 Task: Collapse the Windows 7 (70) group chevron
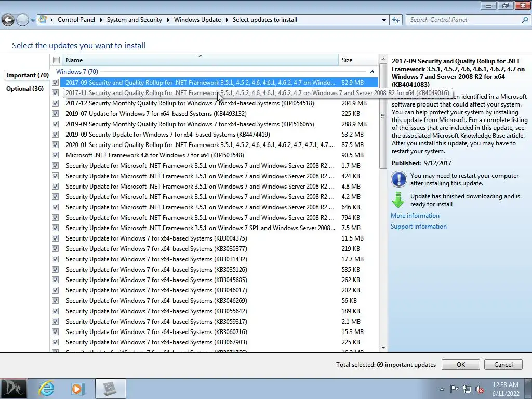tap(372, 72)
